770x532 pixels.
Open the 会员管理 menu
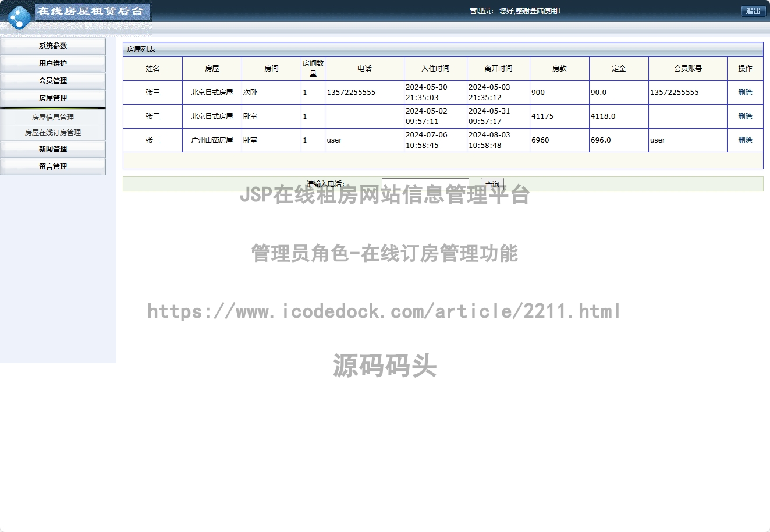point(53,81)
